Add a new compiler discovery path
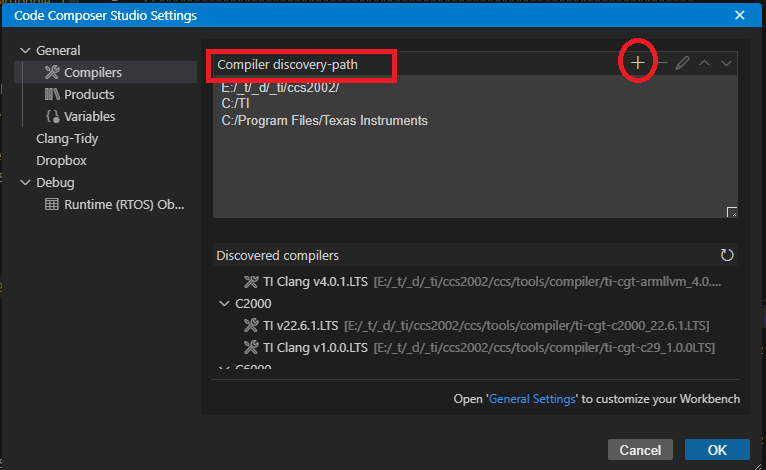This screenshot has height=470, width=766. pyautogui.click(x=638, y=63)
